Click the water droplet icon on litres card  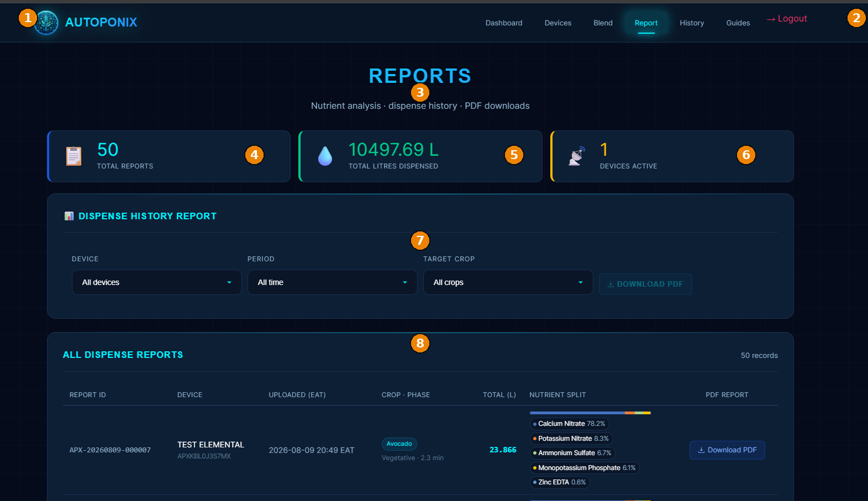pos(325,156)
